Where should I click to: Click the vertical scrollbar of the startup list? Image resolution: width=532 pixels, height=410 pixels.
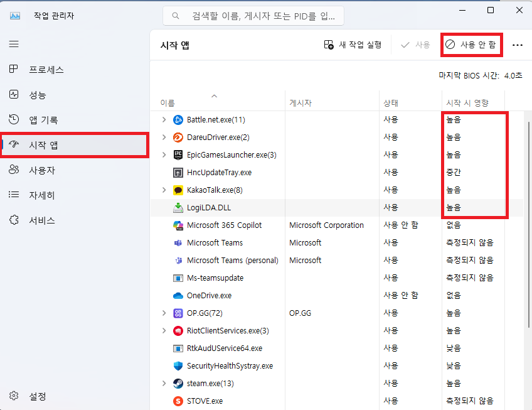529,224
